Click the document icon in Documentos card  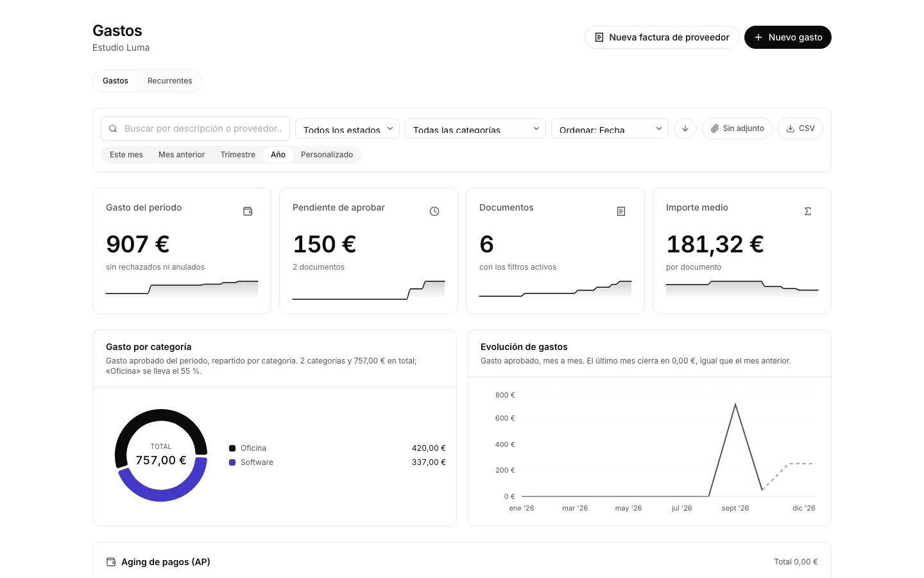pos(621,211)
